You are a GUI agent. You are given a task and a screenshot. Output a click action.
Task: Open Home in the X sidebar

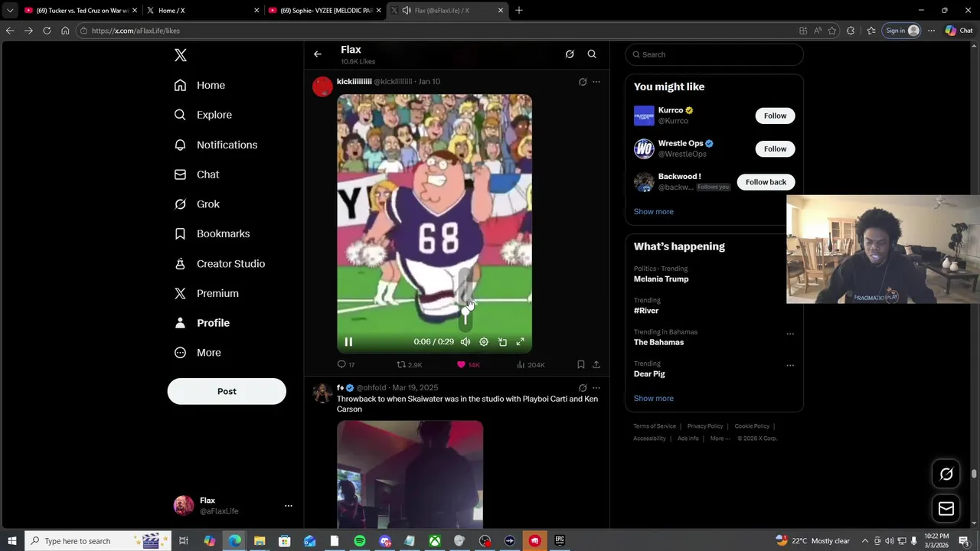tap(200, 85)
